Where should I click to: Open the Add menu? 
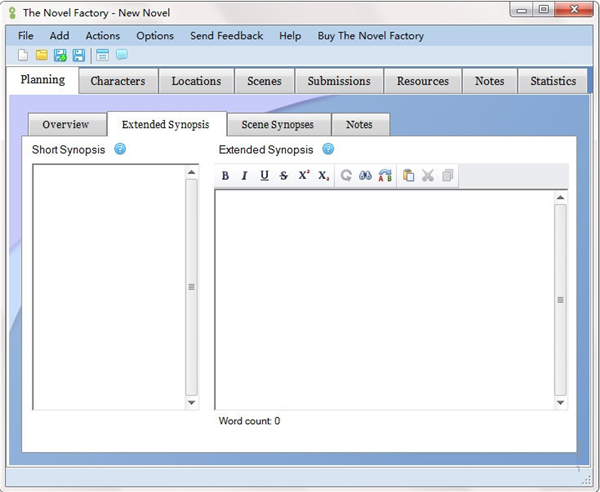59,36
